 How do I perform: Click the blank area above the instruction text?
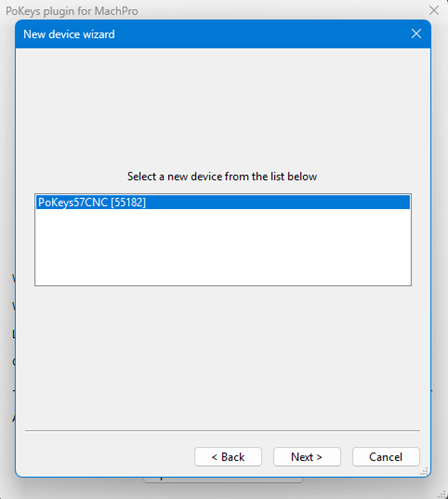coord(223,107)
